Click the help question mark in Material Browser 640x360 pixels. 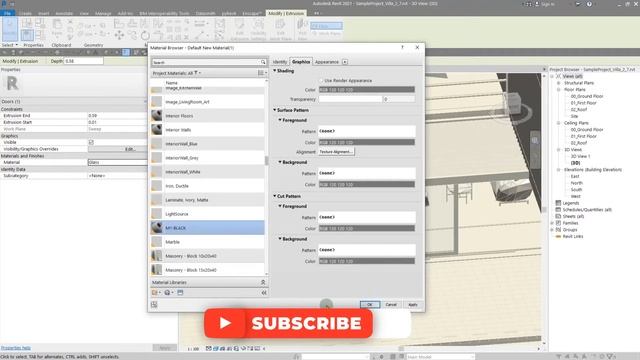[x=402, y=47]
